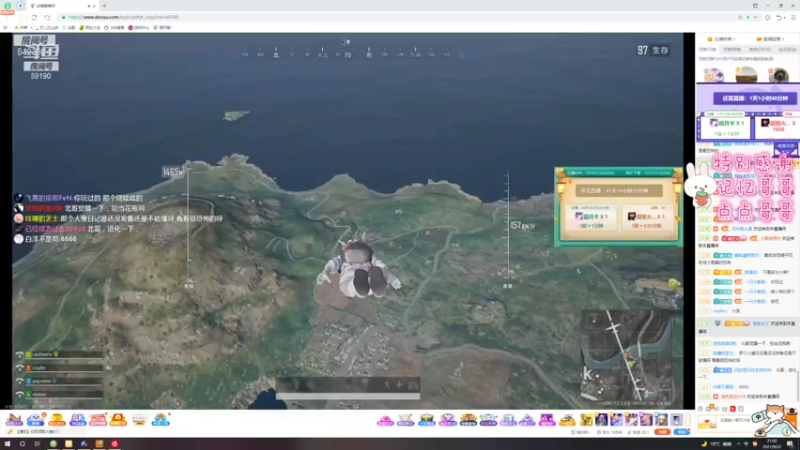Open the brown resting animal activity icon

[14, 420]
